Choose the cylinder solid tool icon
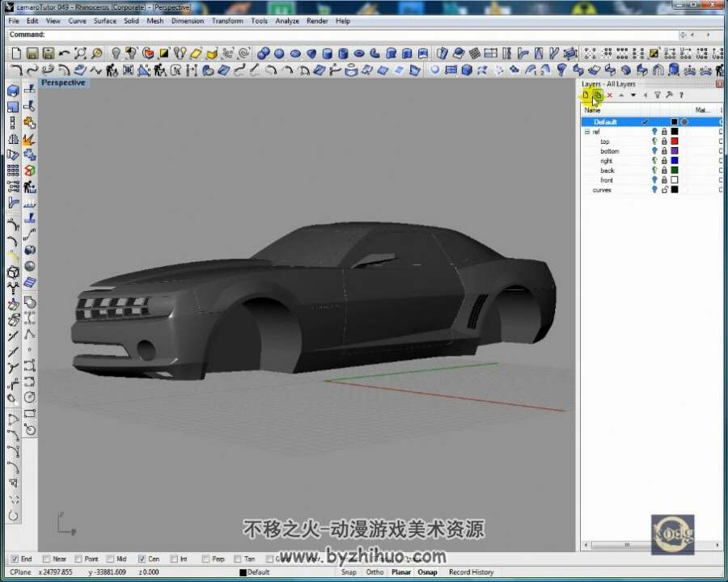 click(328, 54)
